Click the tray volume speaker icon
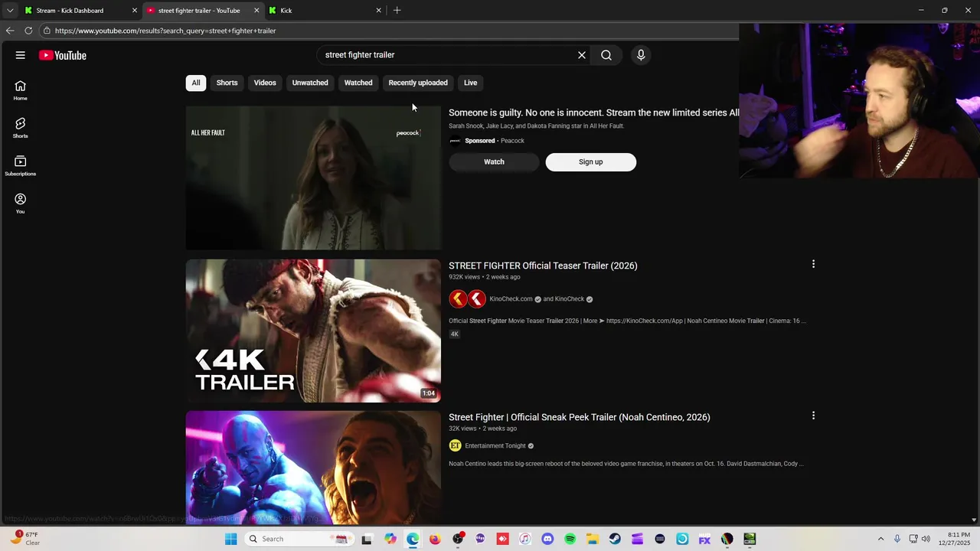Screen dimensions: 980x551 click(x=926, y=539)
